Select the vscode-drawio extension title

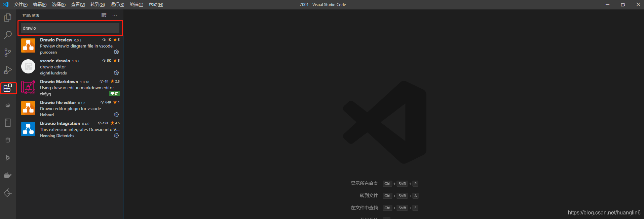click(55, 61)
